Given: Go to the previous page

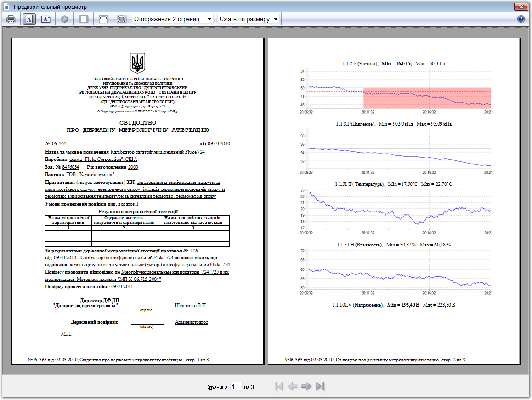Looking at the screenshot, I should coord(292,386).
